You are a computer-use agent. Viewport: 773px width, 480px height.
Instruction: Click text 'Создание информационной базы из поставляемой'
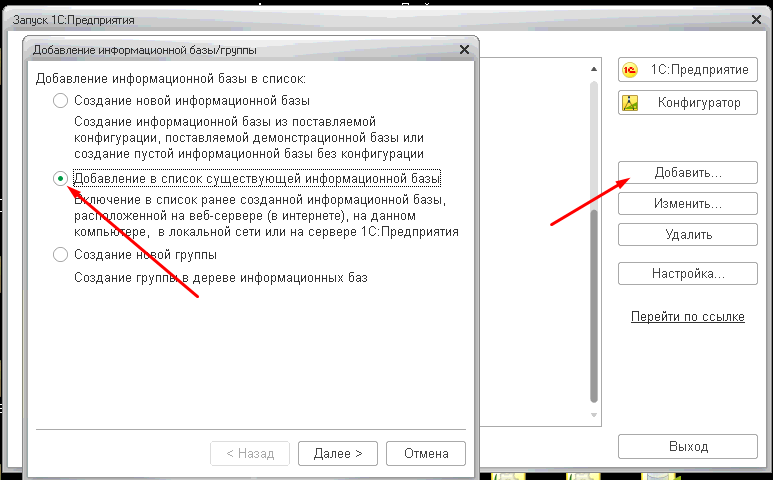coord(225,121)
